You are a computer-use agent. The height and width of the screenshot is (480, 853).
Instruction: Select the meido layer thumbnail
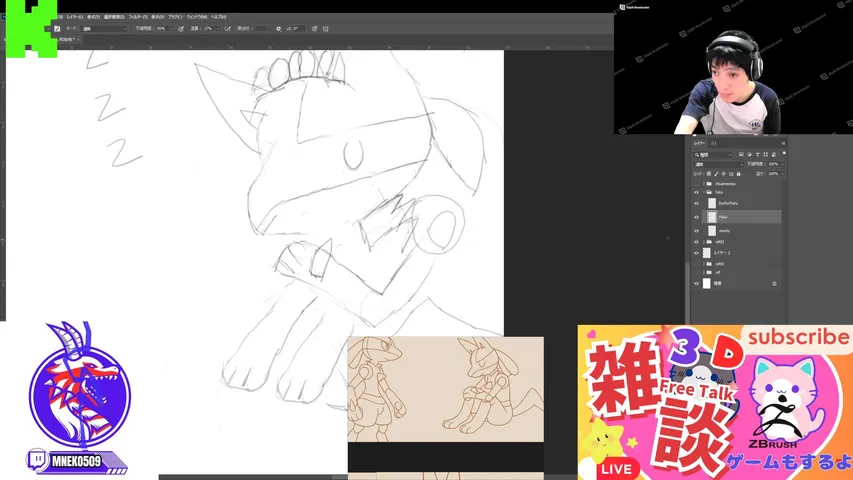coord(712,231)
